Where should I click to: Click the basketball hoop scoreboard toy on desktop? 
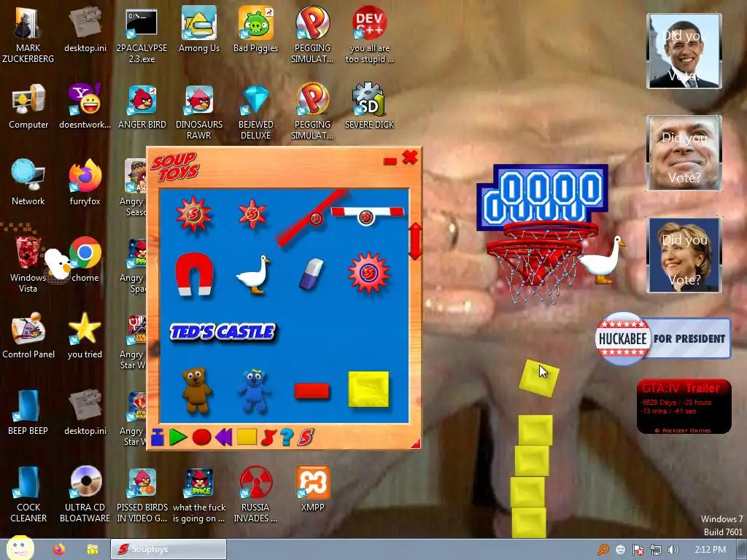tap(543, 196)
